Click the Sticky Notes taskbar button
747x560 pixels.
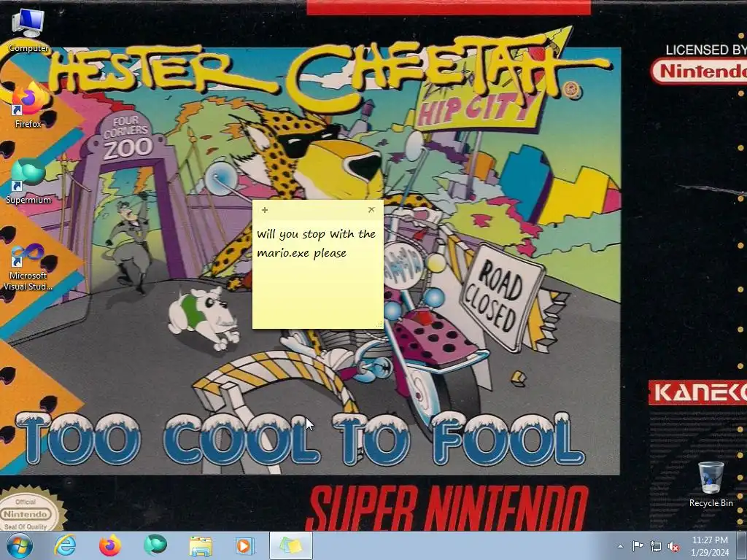point(291,545)
